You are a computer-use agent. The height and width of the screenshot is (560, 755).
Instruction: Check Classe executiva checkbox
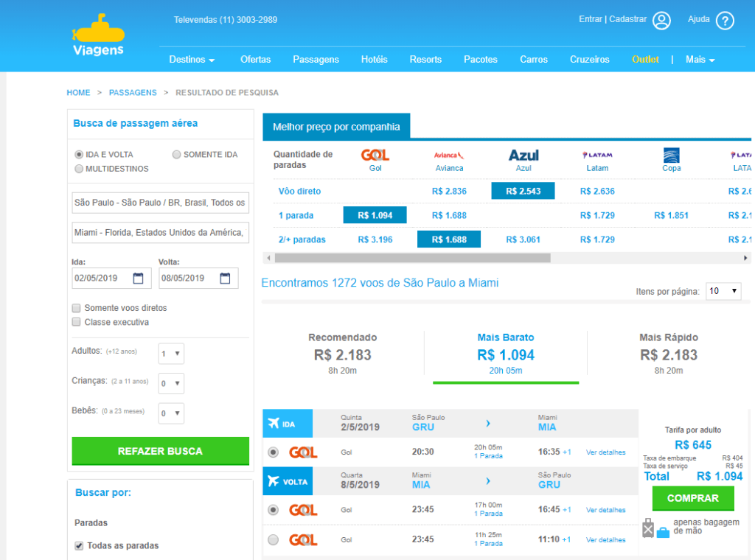[76, 322]
